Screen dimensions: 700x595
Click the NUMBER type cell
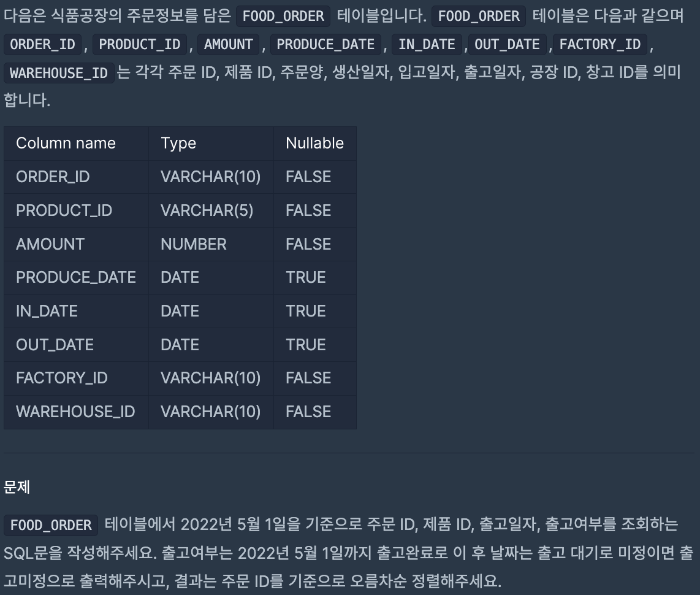(x=211, y=244)
